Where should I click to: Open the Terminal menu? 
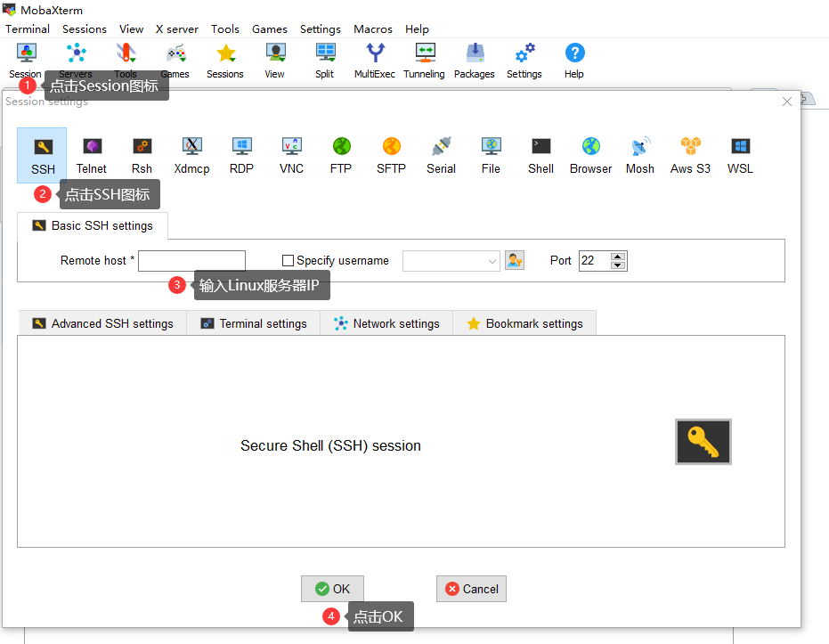tap(28, 29)
